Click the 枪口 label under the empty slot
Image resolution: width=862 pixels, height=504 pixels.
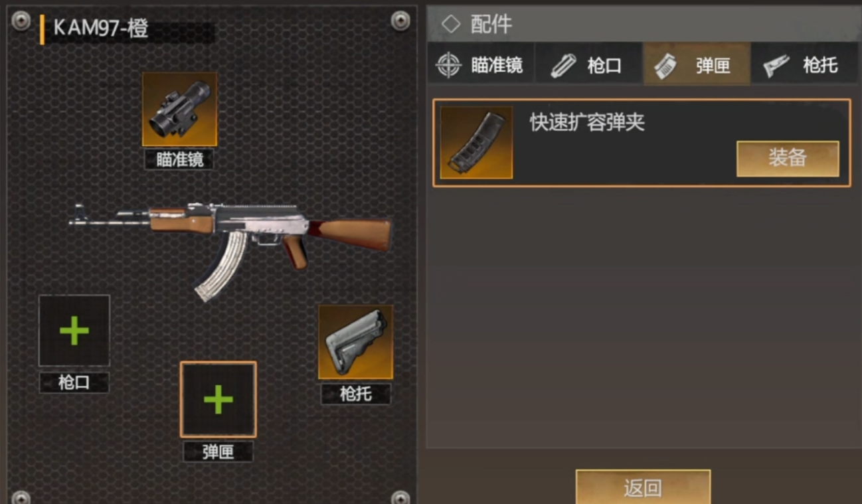click(74, 382)
